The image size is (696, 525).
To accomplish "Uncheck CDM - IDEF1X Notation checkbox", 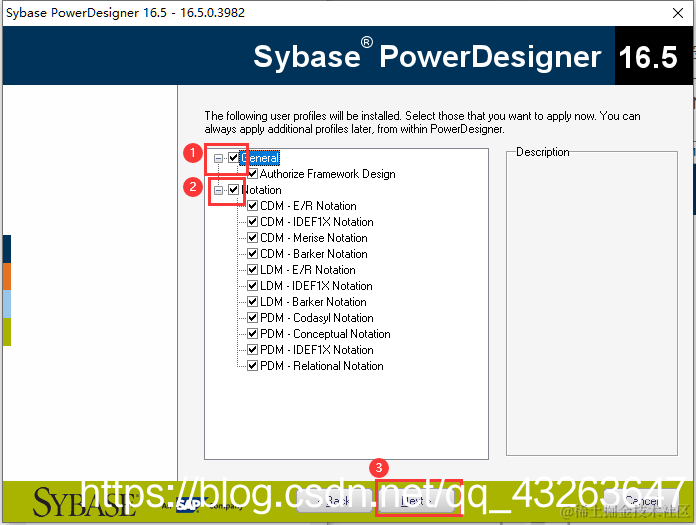I will 253,221.
